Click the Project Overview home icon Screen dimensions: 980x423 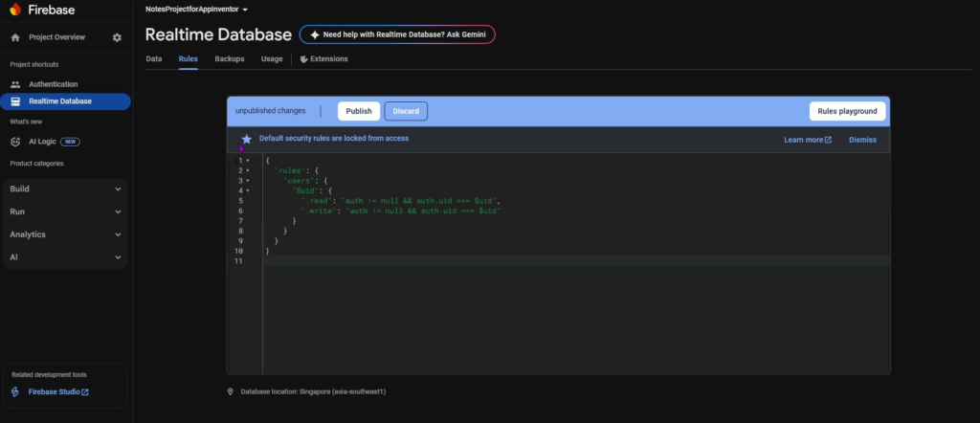[x=15, y=37]
